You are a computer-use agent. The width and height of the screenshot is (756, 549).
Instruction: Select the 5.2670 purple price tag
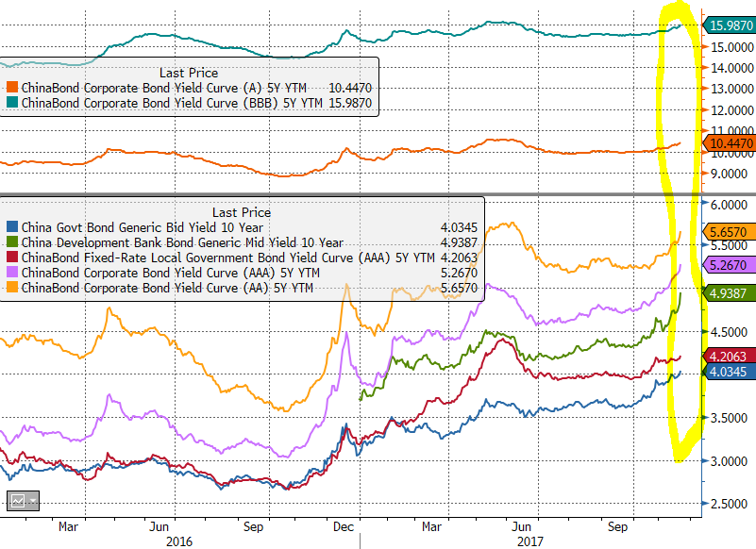point(730,265)
